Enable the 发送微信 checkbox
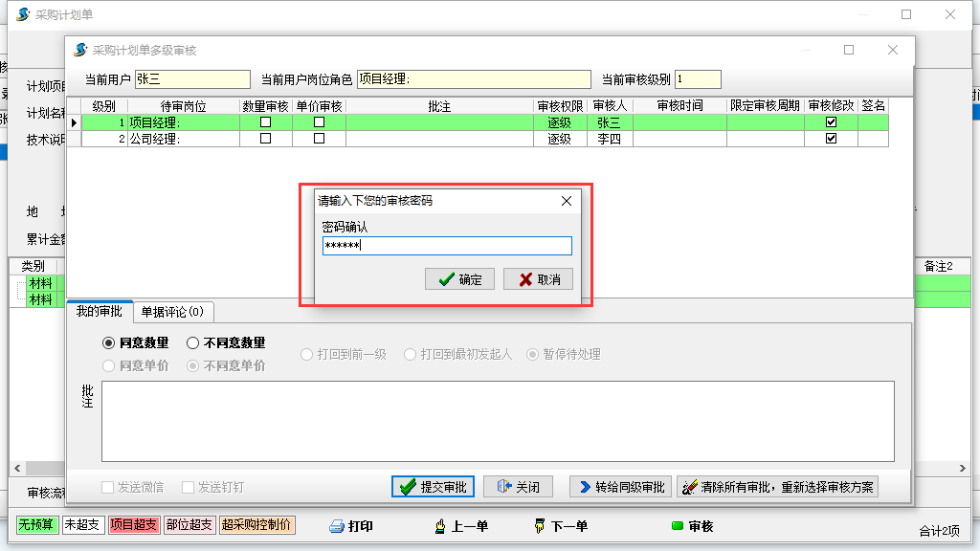Image resolution: width=980 pixels, height=551 pixels. (x=107, y=487)
